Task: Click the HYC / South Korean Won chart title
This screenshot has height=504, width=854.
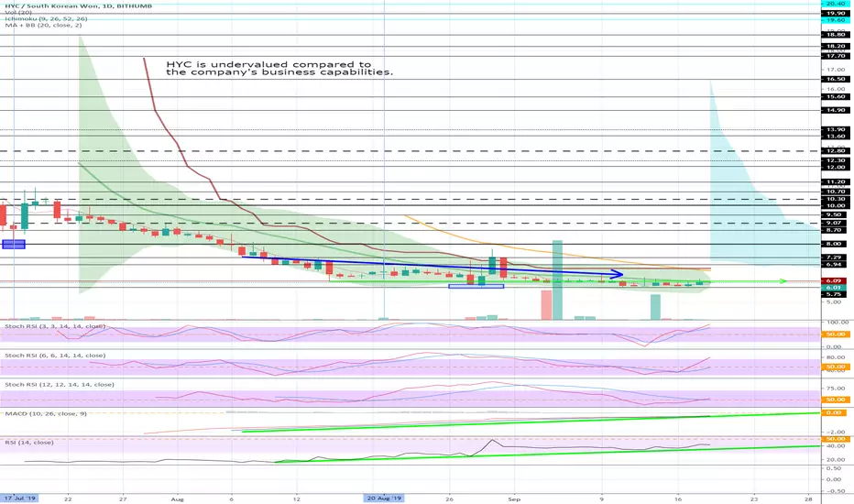Action: (79, 5)
